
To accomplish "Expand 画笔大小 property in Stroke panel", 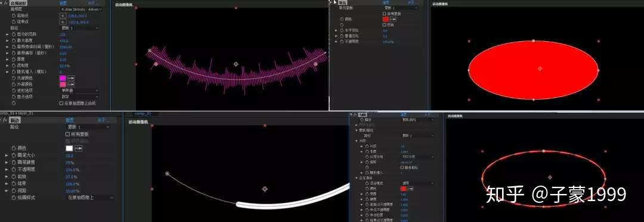I will click(x=7, y=155).
